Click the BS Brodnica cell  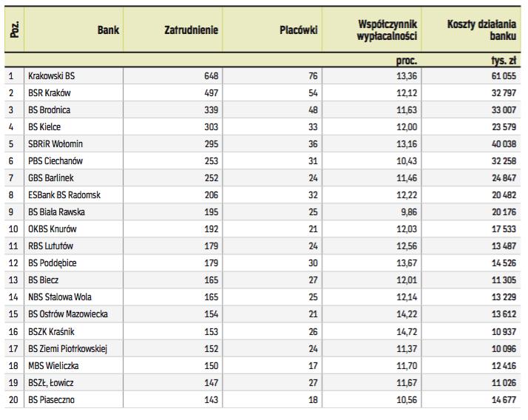pos(49,109)
